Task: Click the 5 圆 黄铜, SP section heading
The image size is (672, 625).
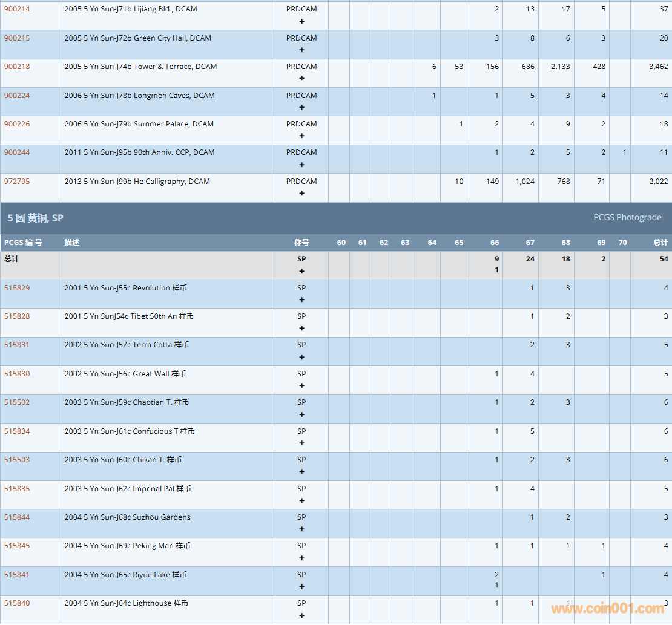Action: pos(35,218)
